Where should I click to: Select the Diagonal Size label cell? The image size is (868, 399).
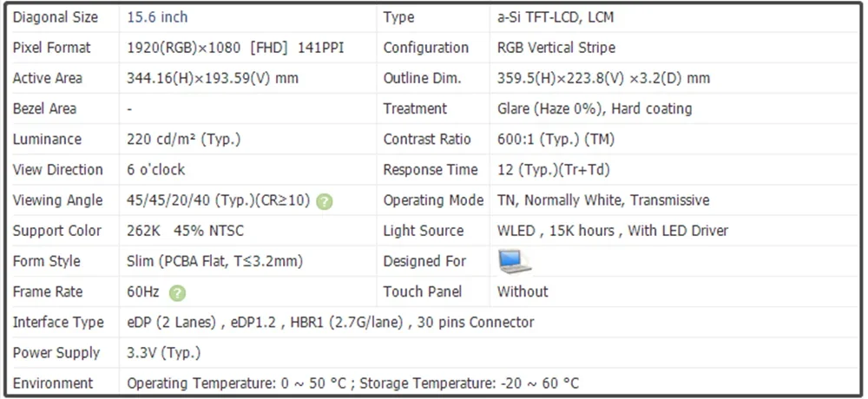click(56, 17)
